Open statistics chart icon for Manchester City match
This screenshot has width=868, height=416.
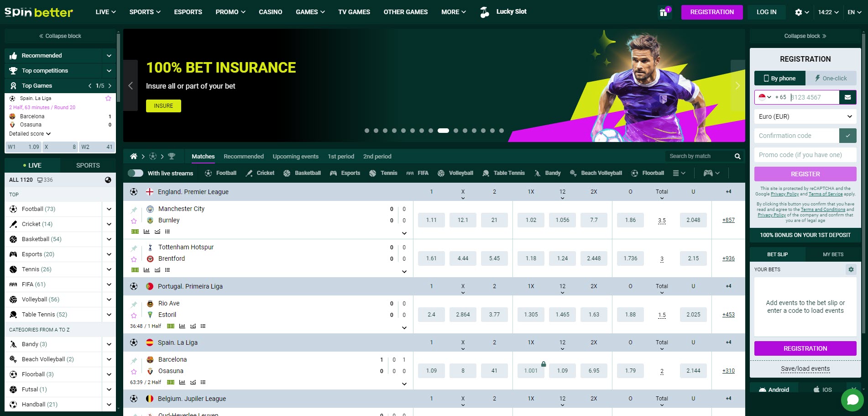[146, 232]
